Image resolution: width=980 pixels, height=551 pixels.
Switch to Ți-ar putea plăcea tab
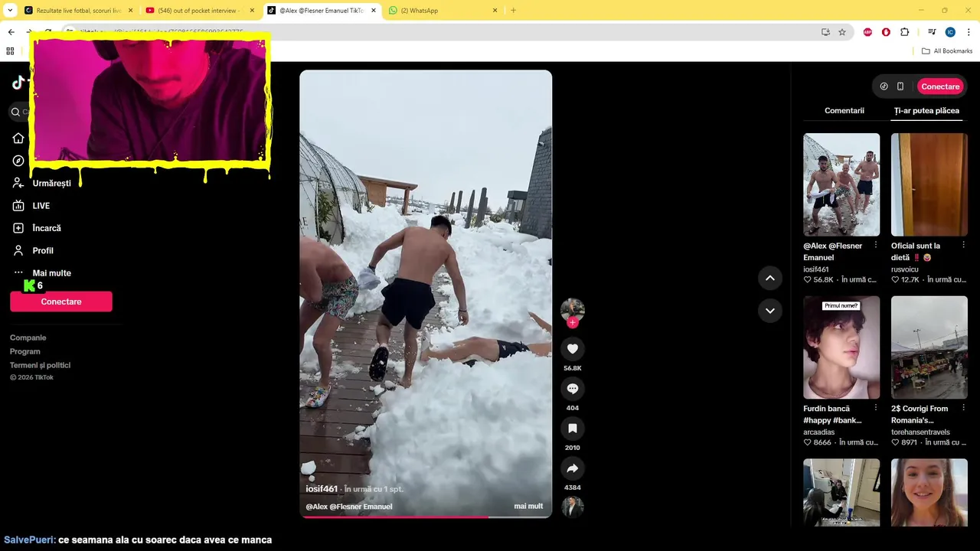point(926,111)
